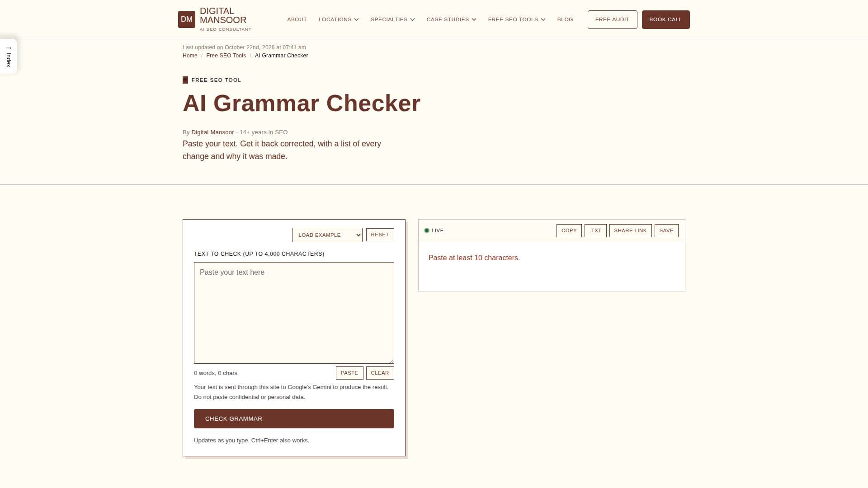Click the AI Grammar Checker page heading
Viewport: 868px width, 488px height.
[302, 103]
